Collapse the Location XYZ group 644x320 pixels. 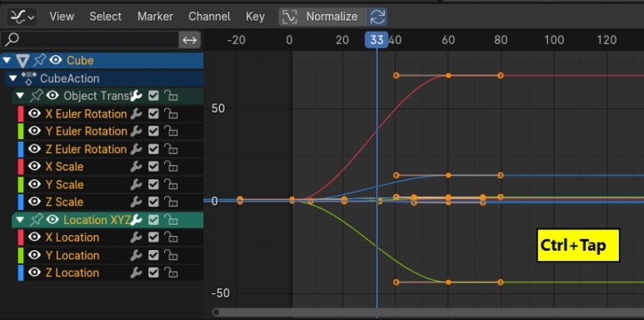point(20,220)
